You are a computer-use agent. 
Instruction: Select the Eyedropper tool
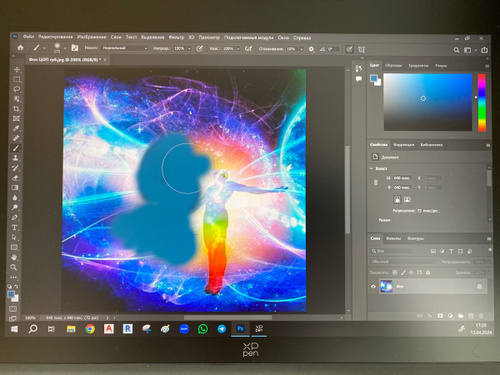click(x=16, y=129)
